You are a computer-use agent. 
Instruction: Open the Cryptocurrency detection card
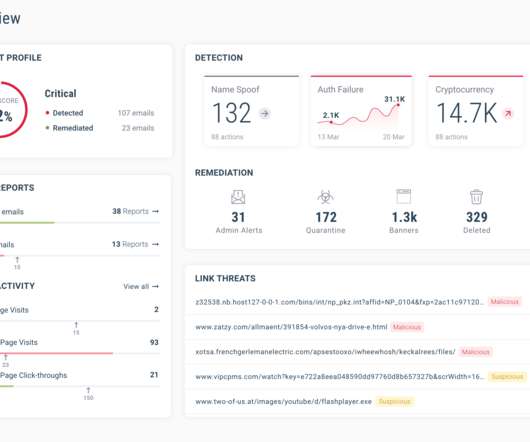pos(476,111)
